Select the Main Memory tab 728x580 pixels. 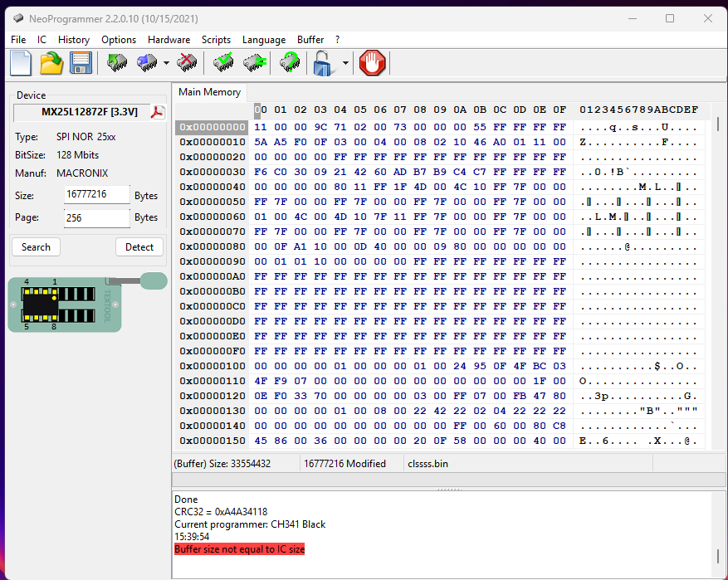tap(210, 92)
